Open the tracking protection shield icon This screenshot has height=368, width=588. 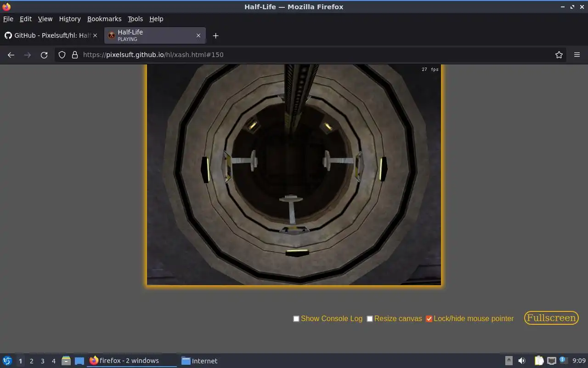point(62,55)
